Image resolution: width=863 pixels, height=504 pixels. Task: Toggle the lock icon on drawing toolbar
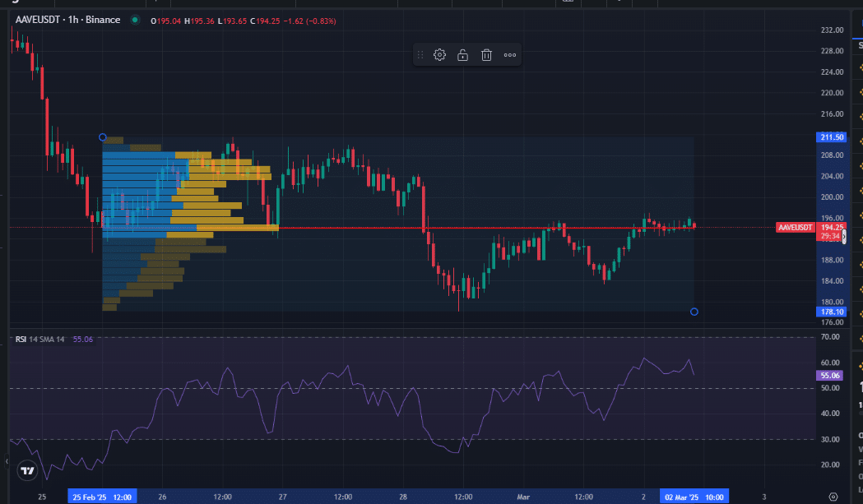463,55
